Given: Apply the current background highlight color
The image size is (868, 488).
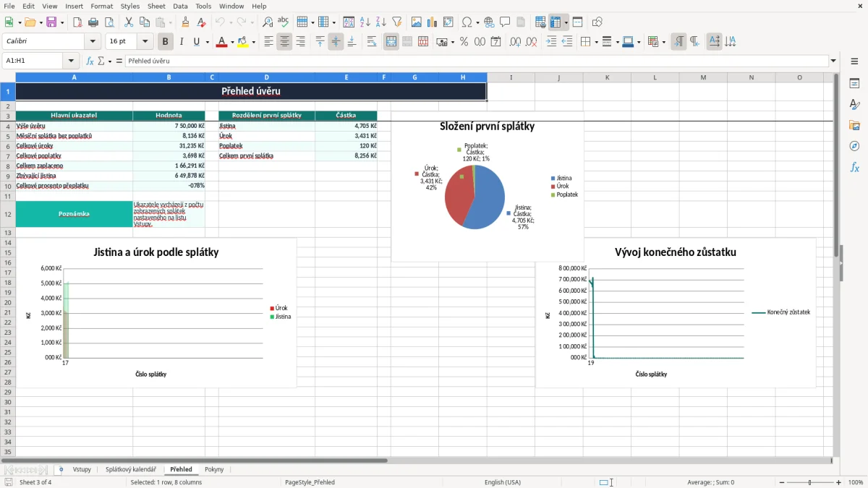Looking at the screenshot, I should pyautogui.click(x=242, y=42).
